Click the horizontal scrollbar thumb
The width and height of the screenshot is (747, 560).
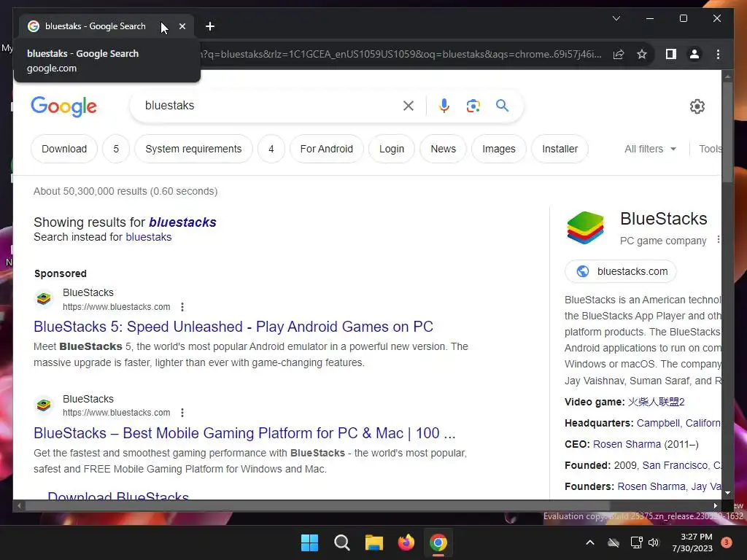[317, 506]
